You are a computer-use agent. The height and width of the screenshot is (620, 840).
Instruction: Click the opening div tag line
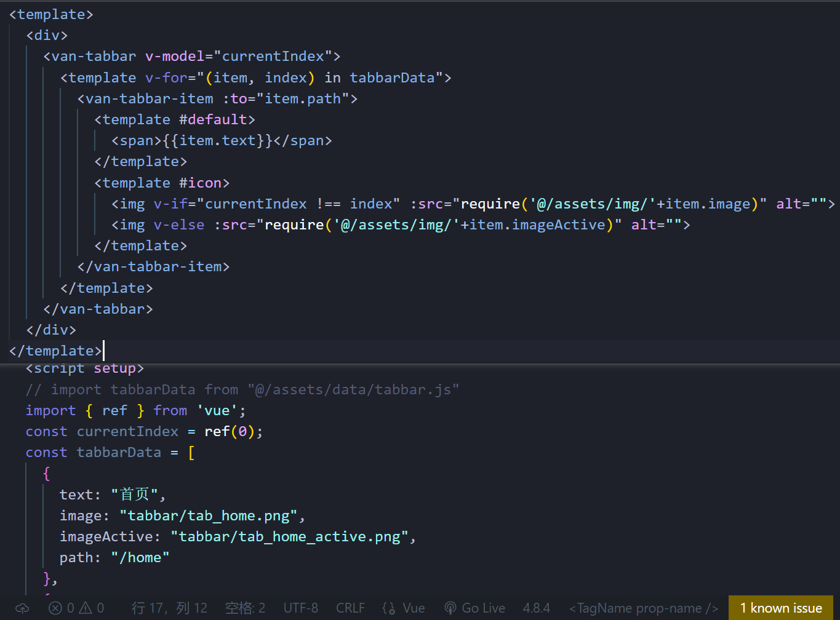point(47,35)
